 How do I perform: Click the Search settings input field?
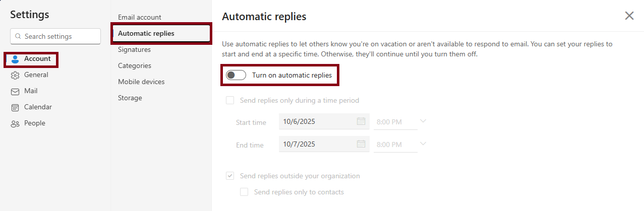pos(61,36)
